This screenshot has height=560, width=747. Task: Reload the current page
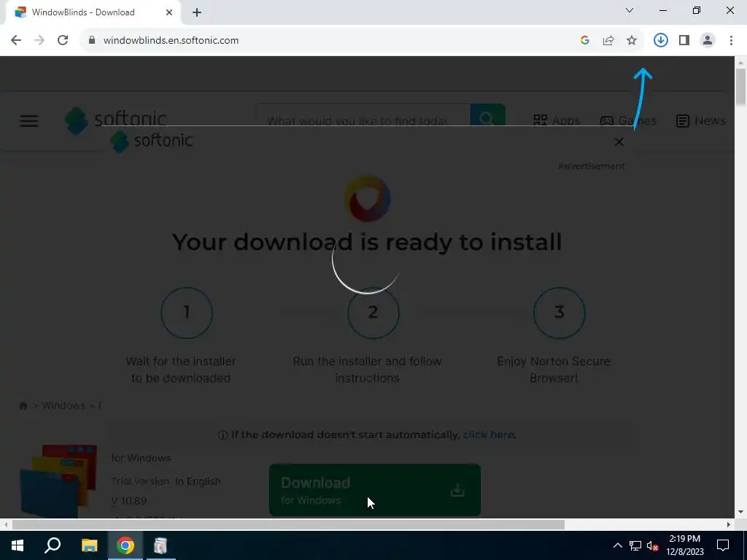(63, 40)
